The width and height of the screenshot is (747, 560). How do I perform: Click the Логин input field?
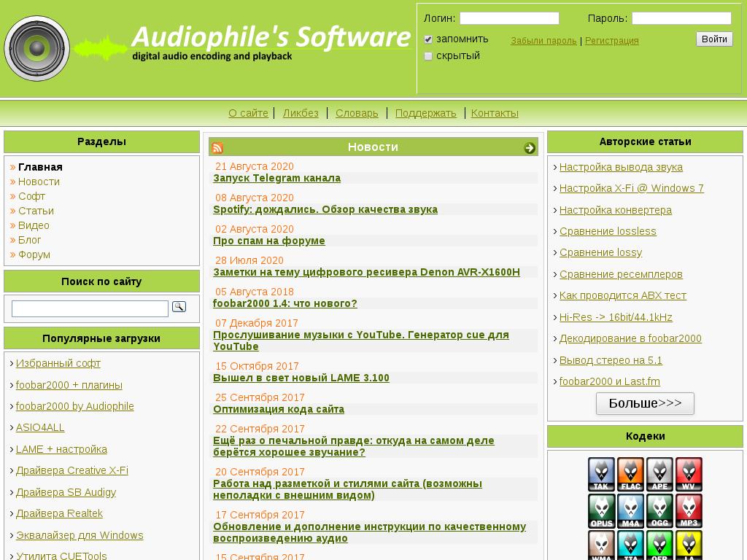point(509,18)
